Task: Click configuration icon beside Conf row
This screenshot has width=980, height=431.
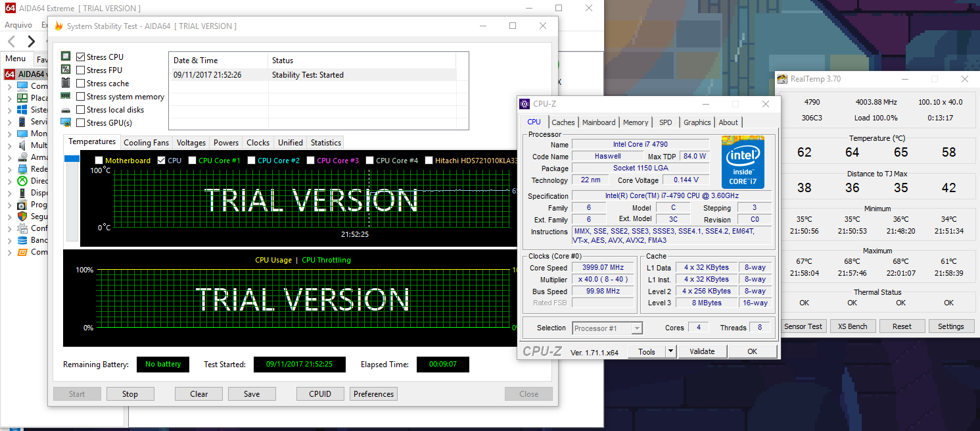Action: click(x=22, y=228)
